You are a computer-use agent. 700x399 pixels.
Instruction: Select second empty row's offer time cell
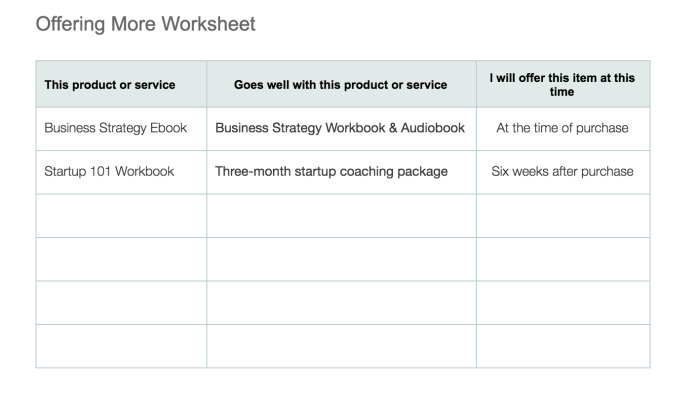(563, 259)
